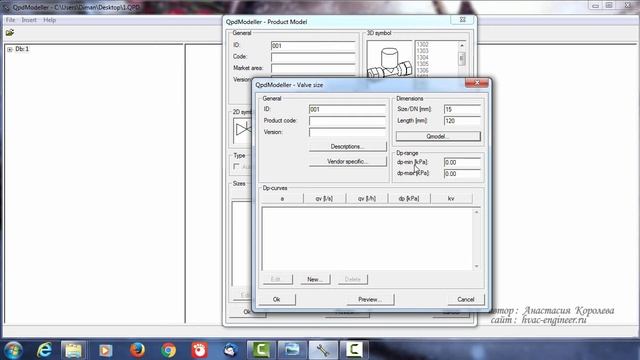Image resolution: width=640 pixels, height=360 pixels.
Task: Open the media player taskbar icon
Action: (x=106, y=350)
